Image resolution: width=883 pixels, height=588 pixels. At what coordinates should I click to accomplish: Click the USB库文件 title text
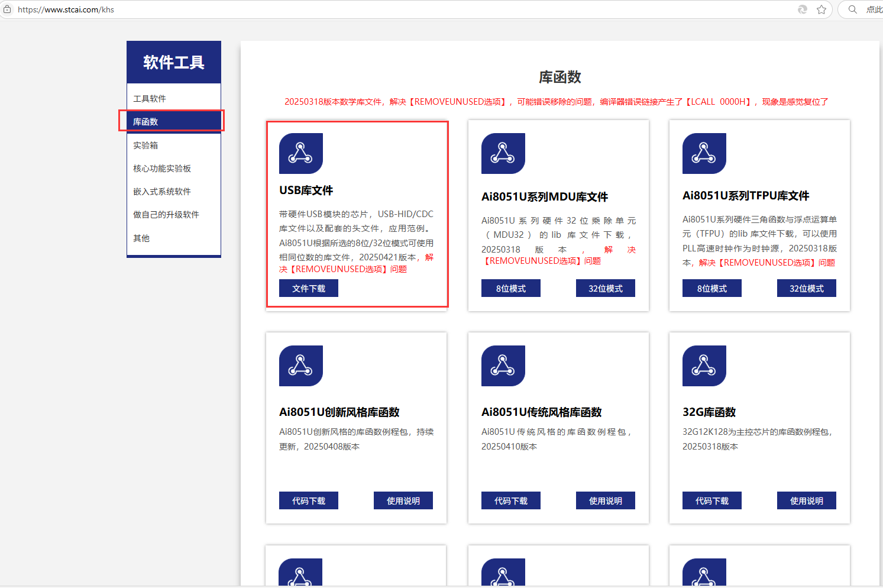[306, 190]
